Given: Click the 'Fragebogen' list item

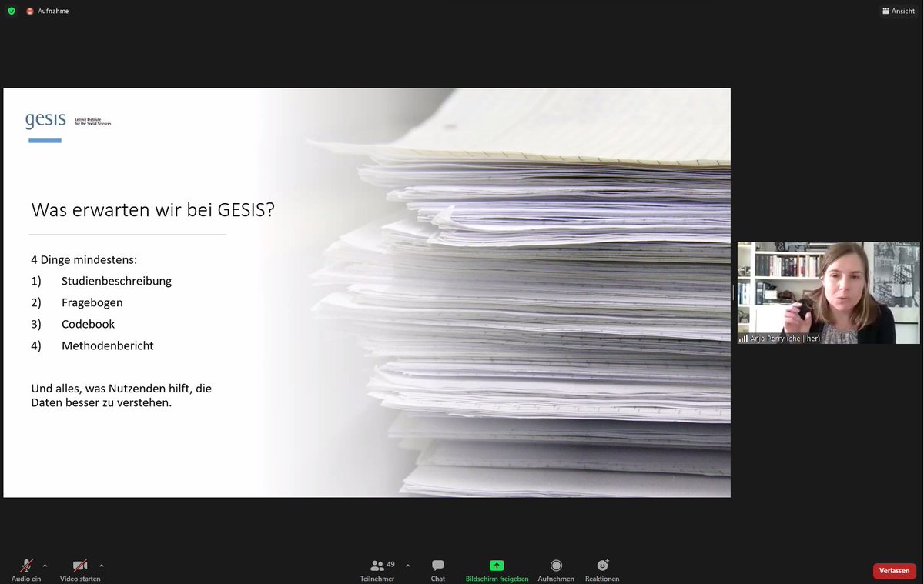Looking at the screenshot, I should [92, 302].
